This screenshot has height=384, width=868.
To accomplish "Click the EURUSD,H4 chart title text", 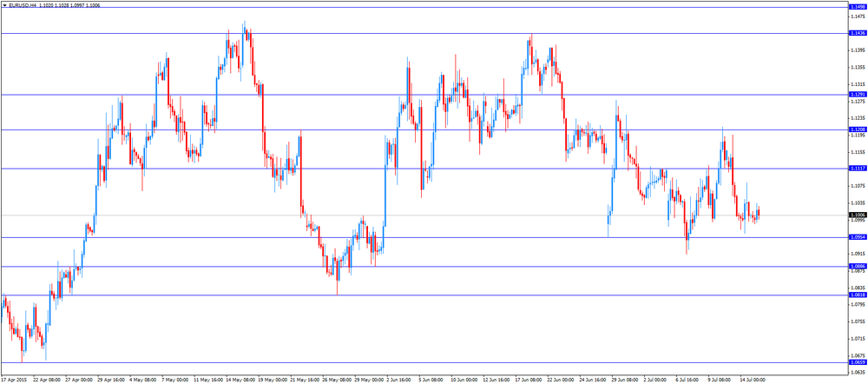I will pos(21,3).
